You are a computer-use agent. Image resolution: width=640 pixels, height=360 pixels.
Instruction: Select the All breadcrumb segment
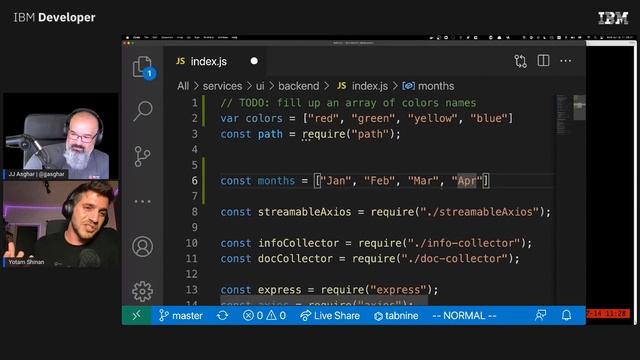click(x=183, y=86)
